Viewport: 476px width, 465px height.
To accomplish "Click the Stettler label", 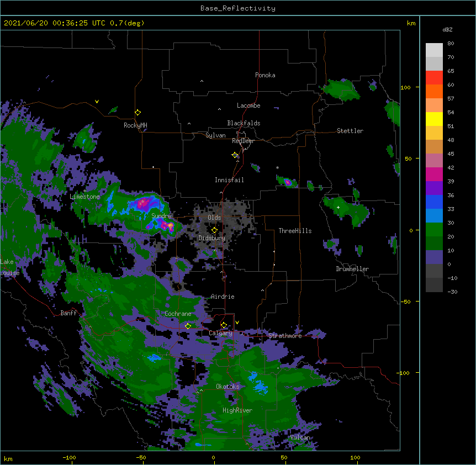I will point(350,131).
